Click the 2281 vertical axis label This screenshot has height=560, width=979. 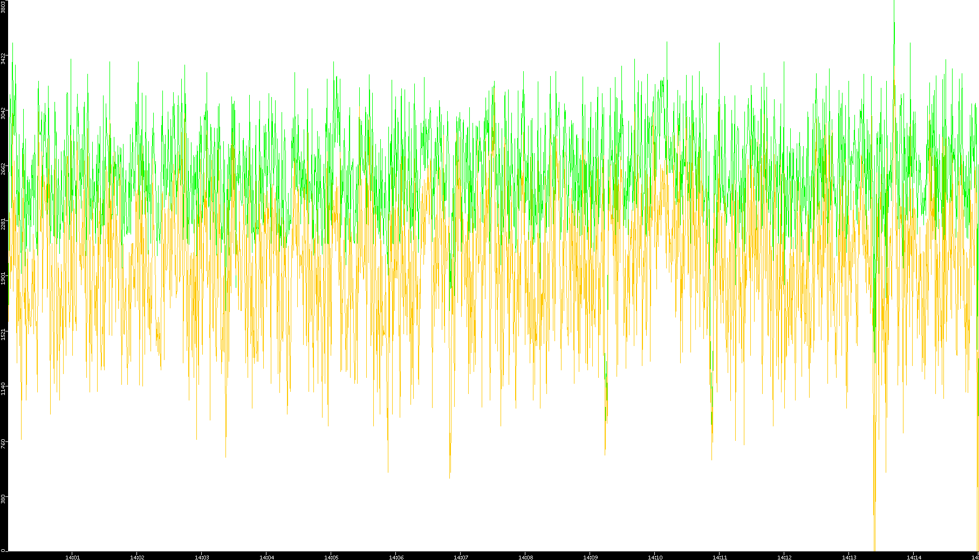(x=3, y=223)
